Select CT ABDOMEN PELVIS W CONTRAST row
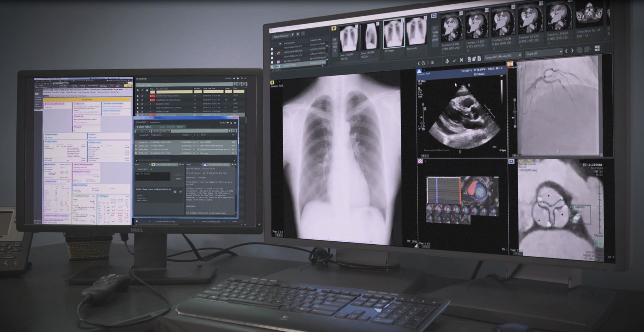The image size is (644, 332). [190, 100]
